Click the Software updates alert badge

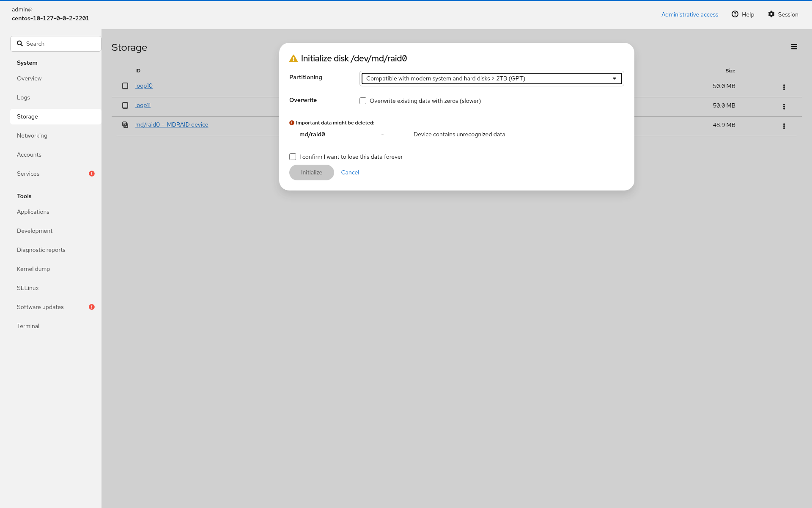point(92,307)
